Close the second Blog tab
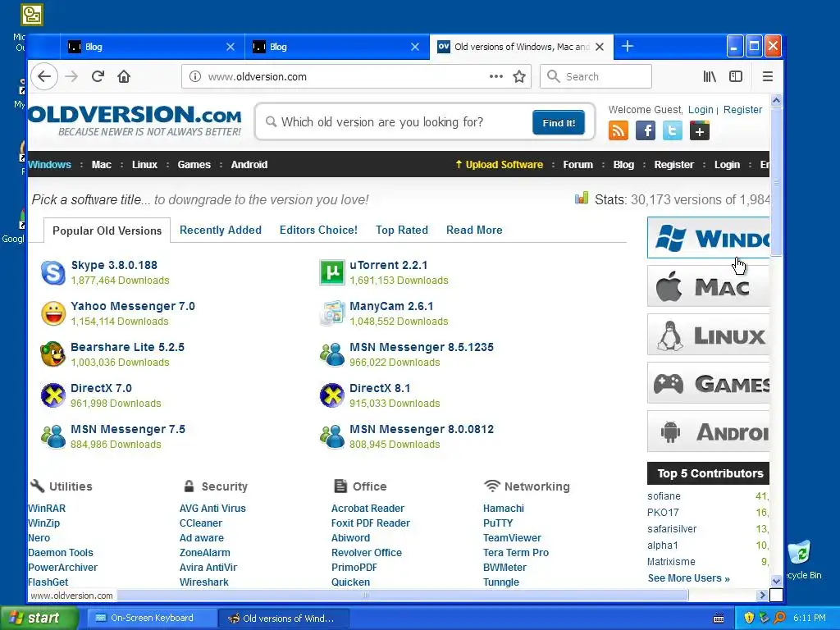This screenshot has width=840, height=630. pyautogui.click(x=414, y=47)
